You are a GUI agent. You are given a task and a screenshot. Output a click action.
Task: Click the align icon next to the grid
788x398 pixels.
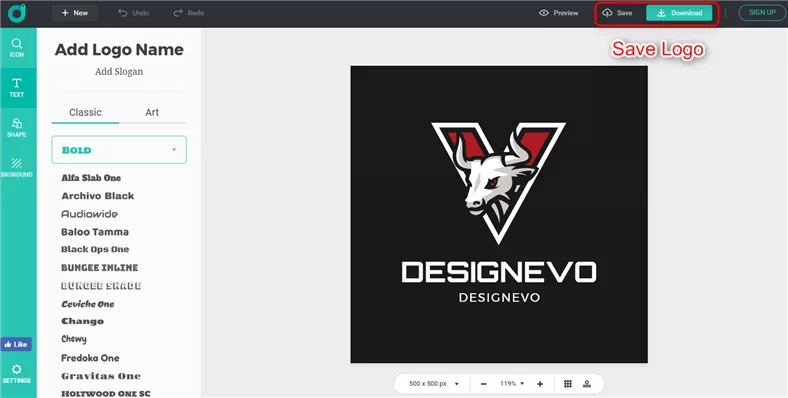[x=586, y=384]
